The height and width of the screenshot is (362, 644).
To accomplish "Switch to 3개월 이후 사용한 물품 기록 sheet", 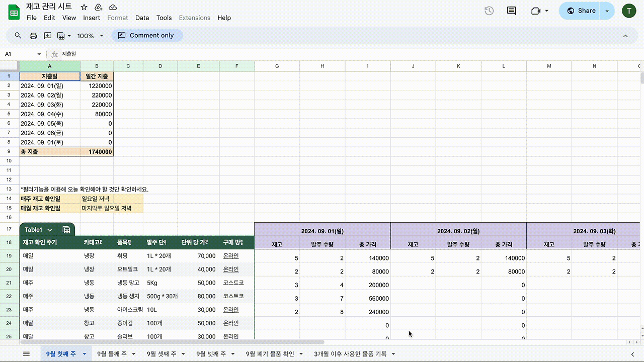I will 350,354.
